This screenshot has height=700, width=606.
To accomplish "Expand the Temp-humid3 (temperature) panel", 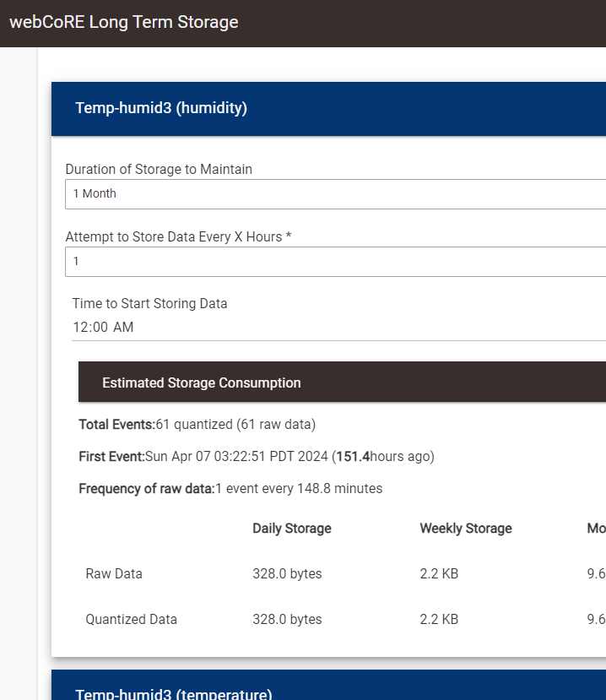I will coord(173,692).
